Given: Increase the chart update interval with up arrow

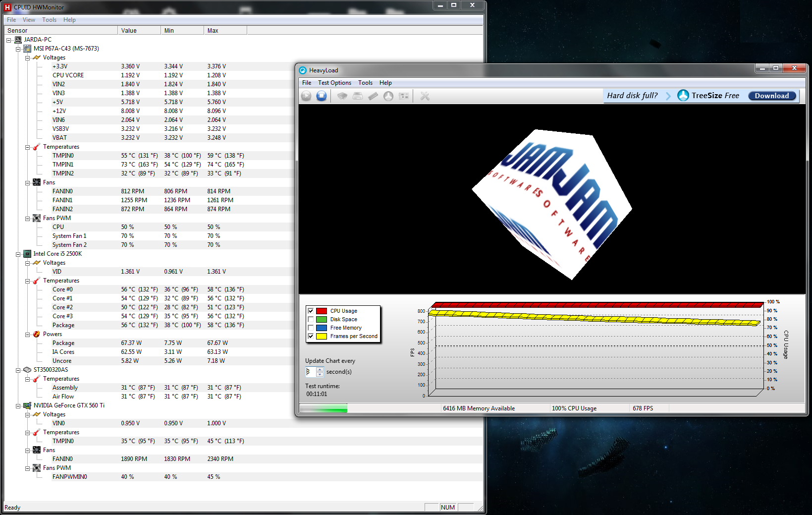Looking at the screenshot, I should [320, 369].
